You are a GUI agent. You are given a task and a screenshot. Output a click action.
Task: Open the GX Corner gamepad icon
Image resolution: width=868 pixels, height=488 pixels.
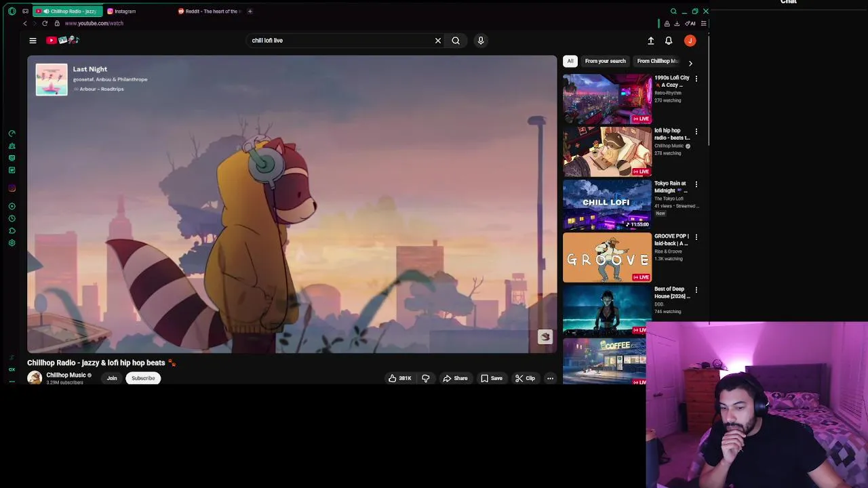(25, 11)
